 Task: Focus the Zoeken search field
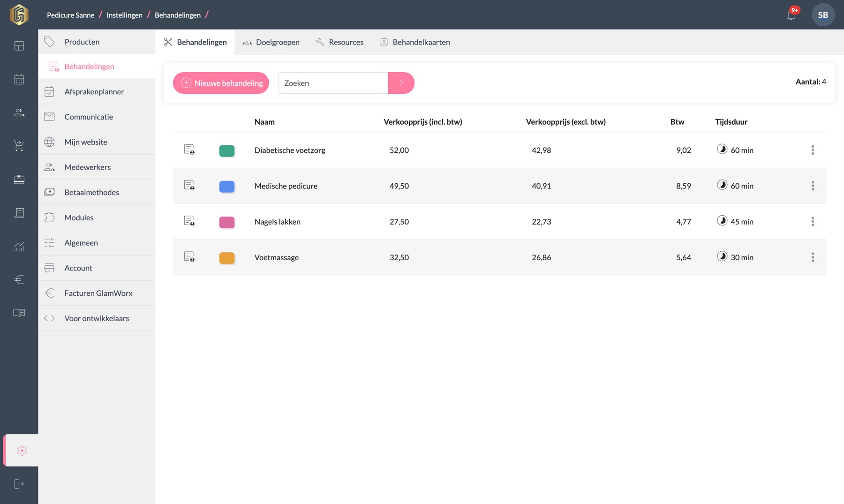click(x=333, y=83)
